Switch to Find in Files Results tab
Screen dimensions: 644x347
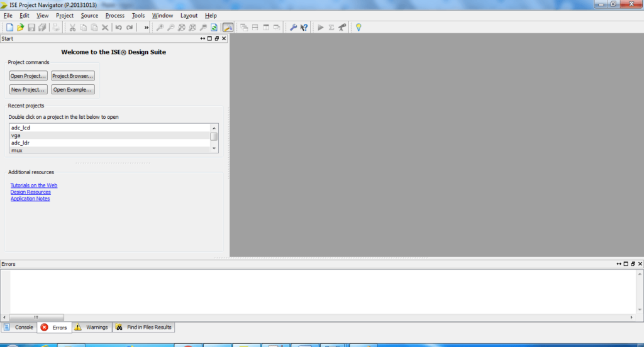point(144,328)
